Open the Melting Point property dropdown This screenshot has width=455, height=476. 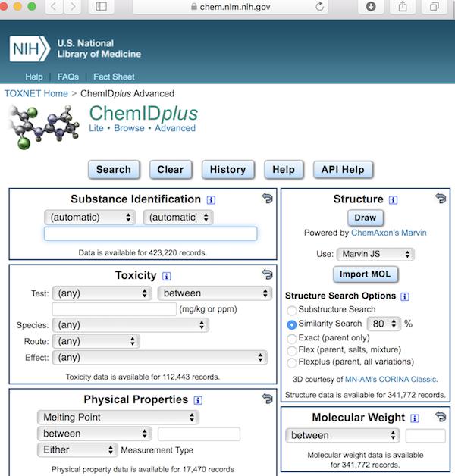(118, 417)
